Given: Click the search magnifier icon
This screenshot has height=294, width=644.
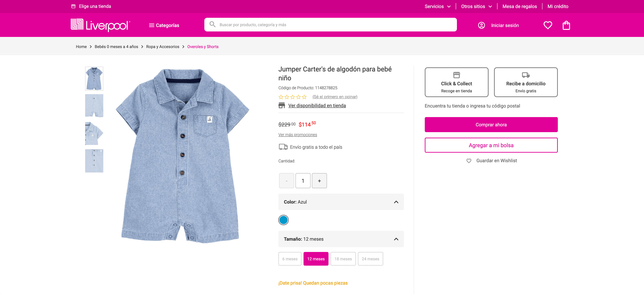Looking at the screenshot, I should 212,24.
